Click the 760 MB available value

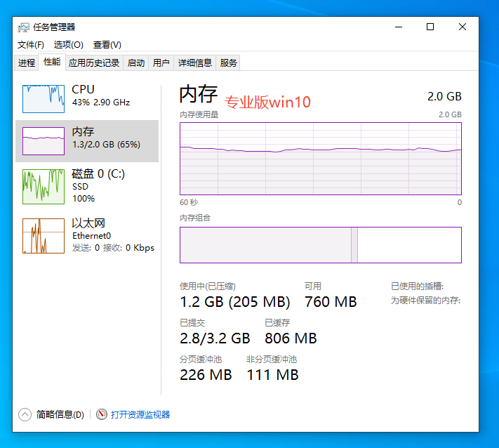click(x=331, y=302)
